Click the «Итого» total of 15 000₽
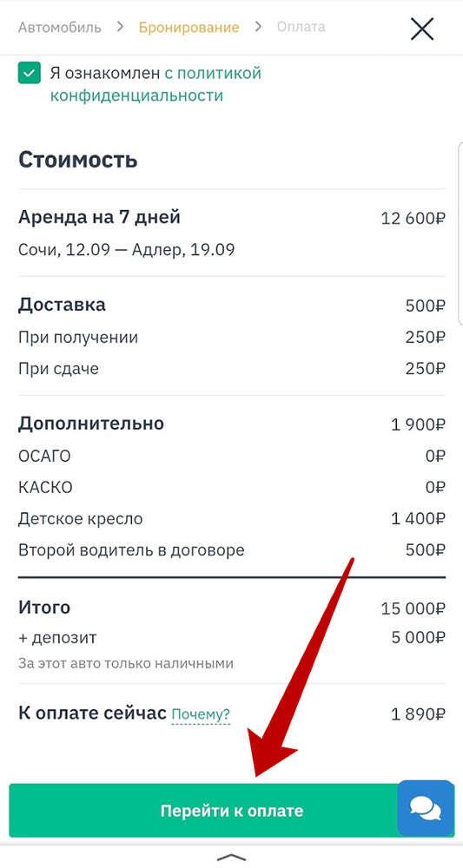 [x=231, y=608]
